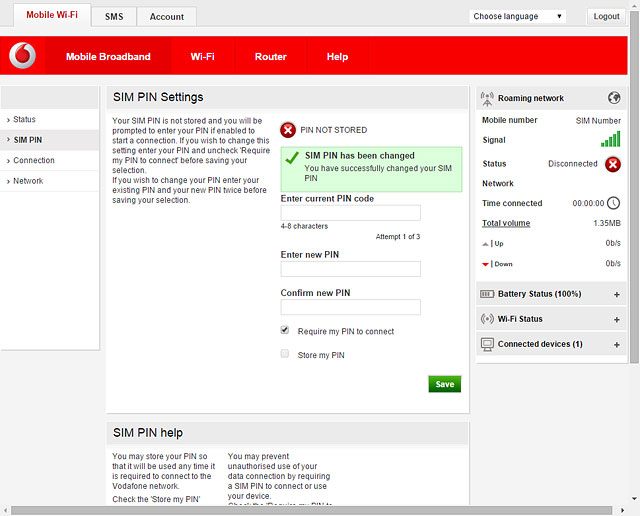Click the time connected clock icon

coord(613,203)
